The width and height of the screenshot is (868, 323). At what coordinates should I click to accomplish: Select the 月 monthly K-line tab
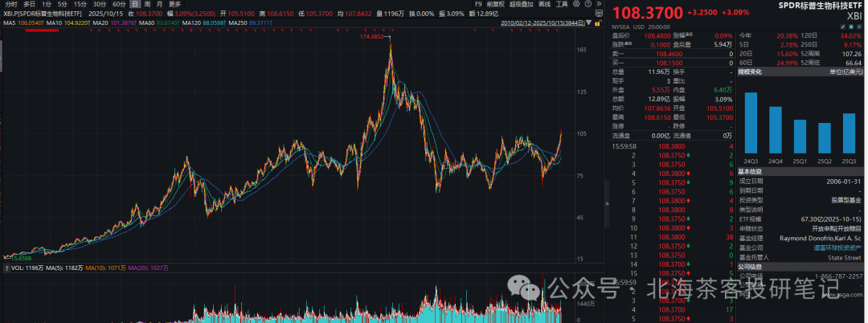coord(159,4)
